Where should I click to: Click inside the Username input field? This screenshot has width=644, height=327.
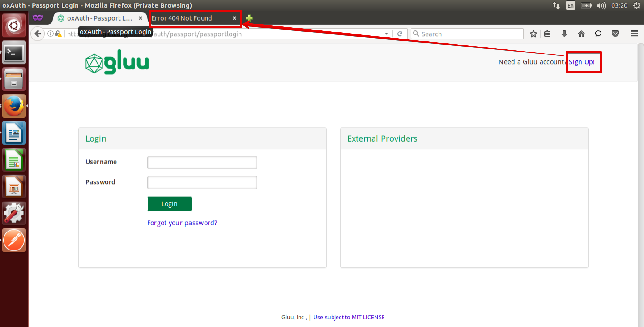(x=202, y=162)
